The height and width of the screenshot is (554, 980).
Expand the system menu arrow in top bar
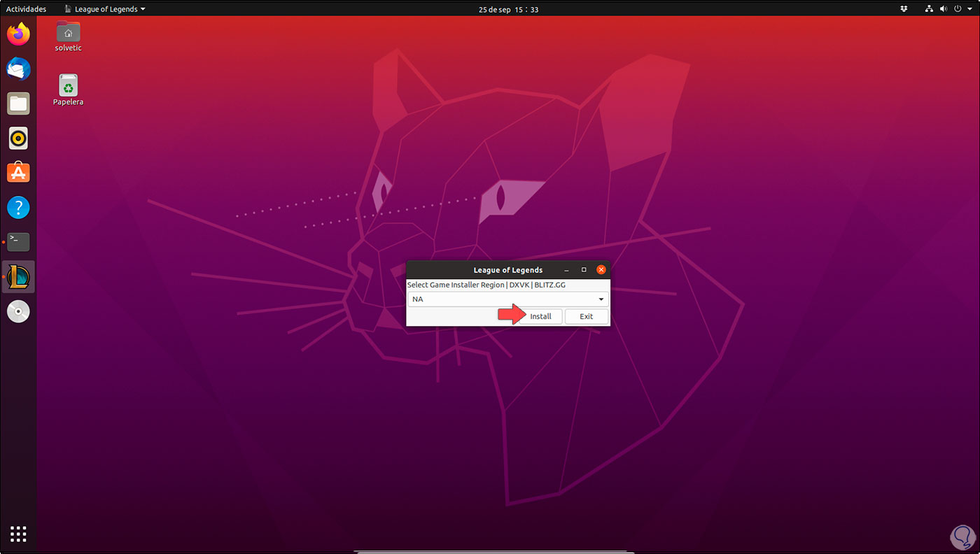(971, 9)
